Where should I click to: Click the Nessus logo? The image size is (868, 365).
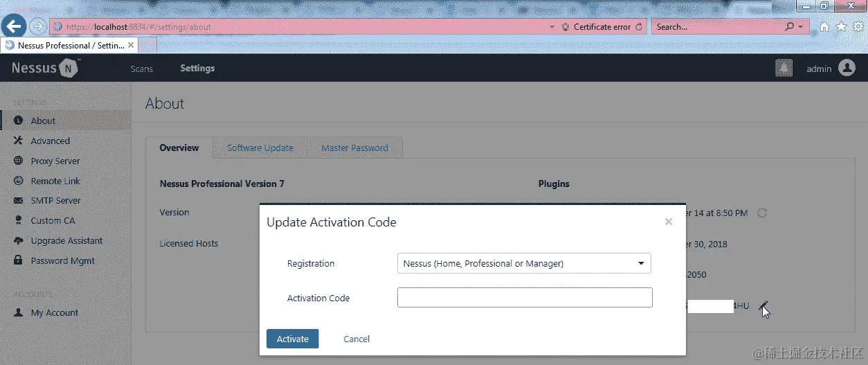click(45, 68)
